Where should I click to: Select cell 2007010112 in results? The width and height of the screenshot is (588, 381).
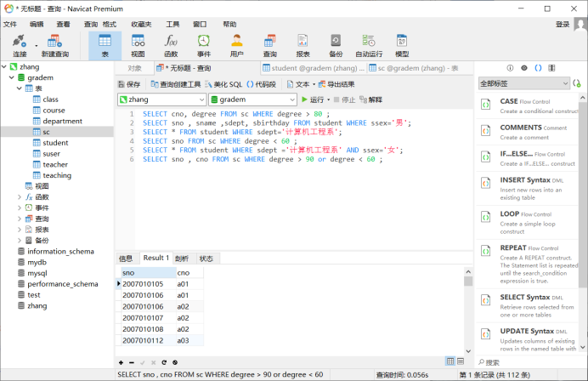[149, 340]
